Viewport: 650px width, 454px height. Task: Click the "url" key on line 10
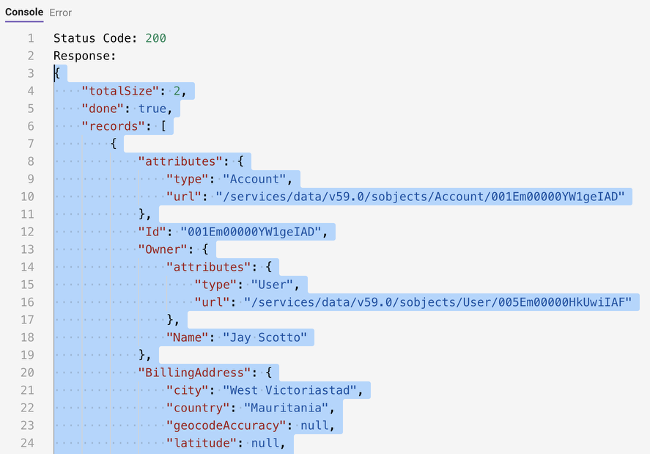point(184,197)
